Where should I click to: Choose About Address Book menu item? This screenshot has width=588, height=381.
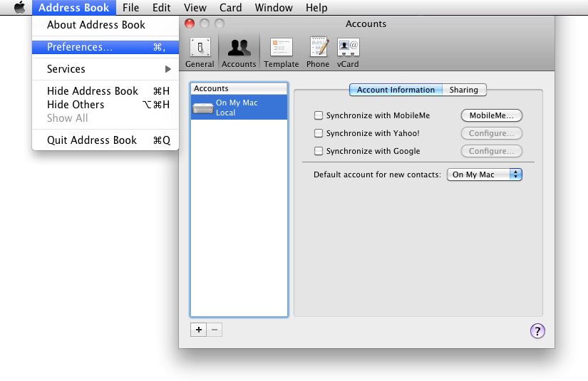click(x=105, y=25)
